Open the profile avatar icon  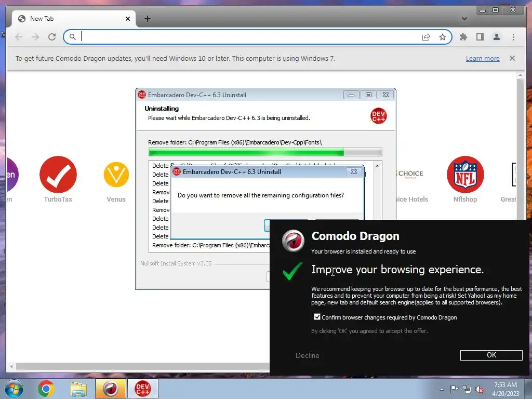point(496,37)
